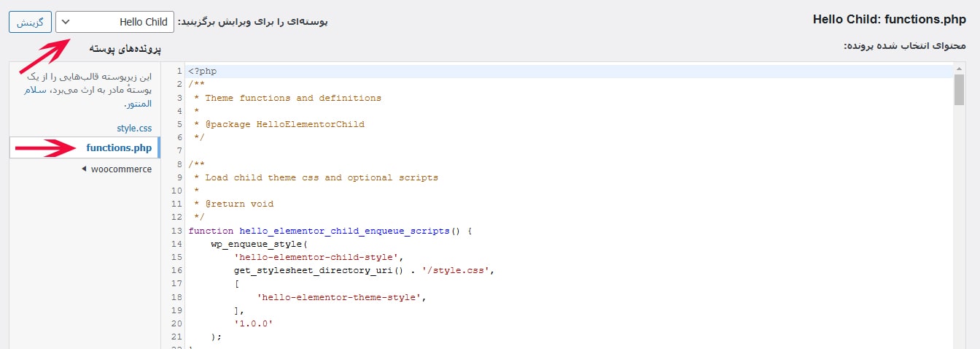Image resolution: width=980 pixels, height=349 pixels.
Task: Open the Hello Child theme dropdown
Action: pos(115,22)
